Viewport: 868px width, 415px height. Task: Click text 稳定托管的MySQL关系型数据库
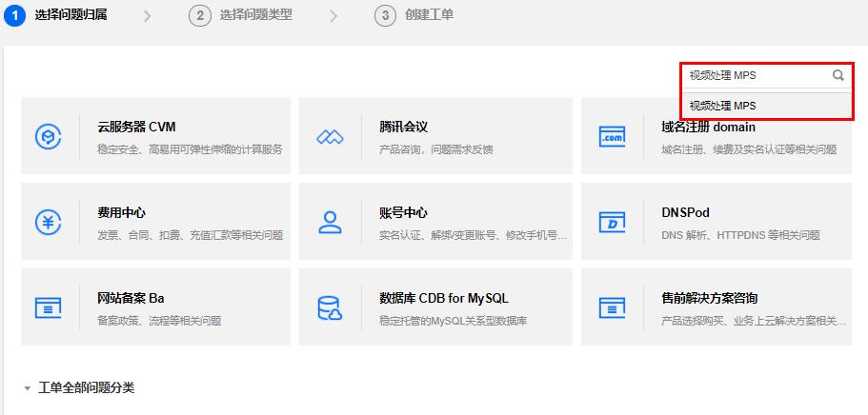(454, 321)
